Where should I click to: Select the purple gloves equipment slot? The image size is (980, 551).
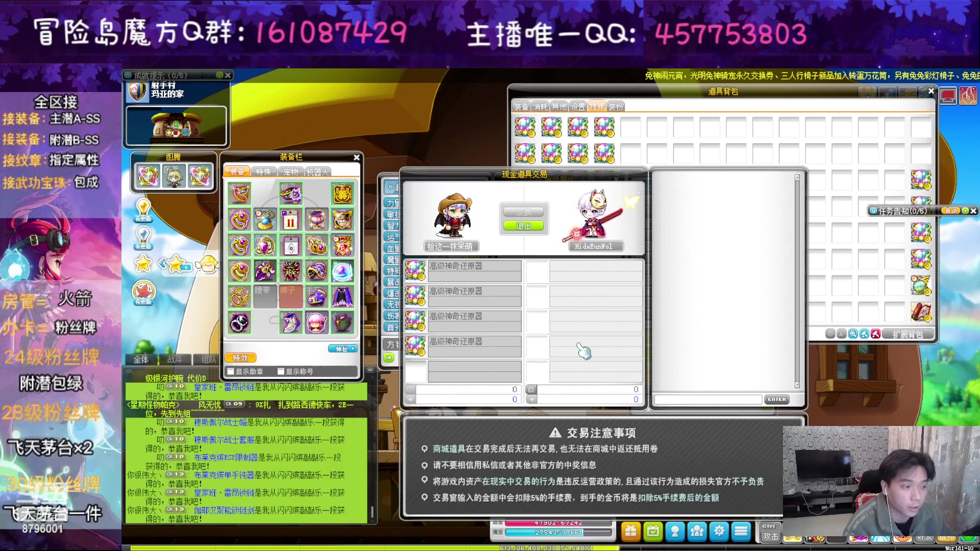click(316, 297)
